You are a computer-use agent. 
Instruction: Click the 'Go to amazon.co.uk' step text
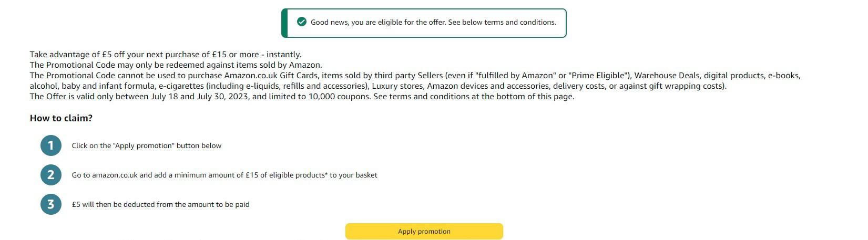tap(224, 175)
